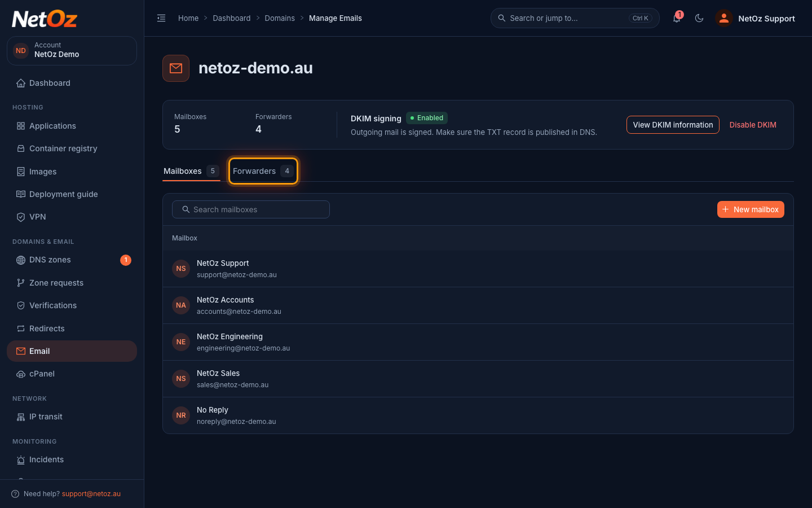
Task: Open Zone requests
Action: pos(72,283)
